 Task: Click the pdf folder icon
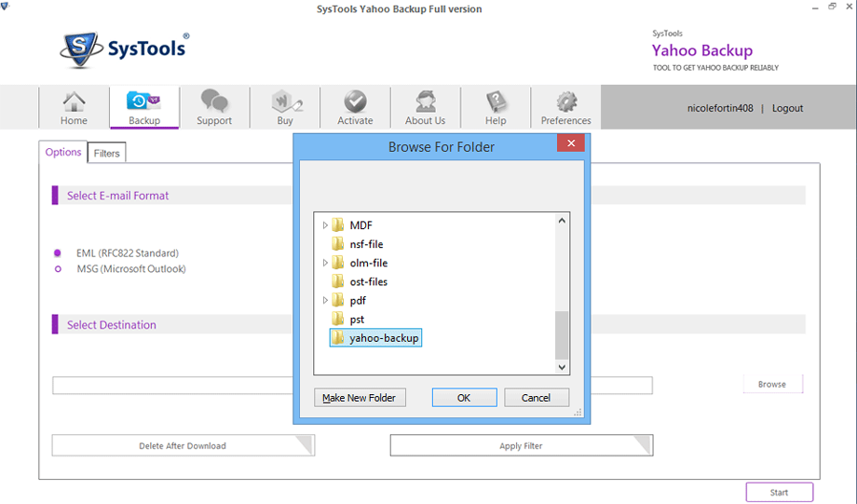338,300
